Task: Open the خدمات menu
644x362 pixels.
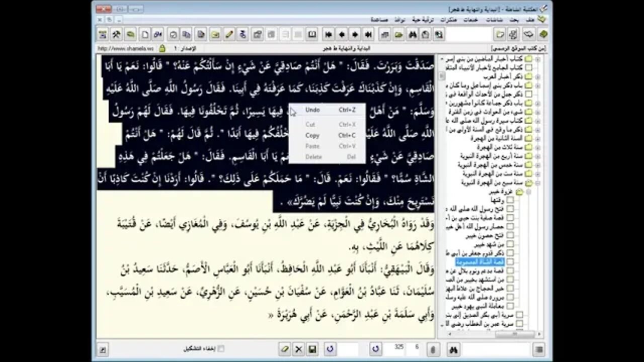Action: 471,20
